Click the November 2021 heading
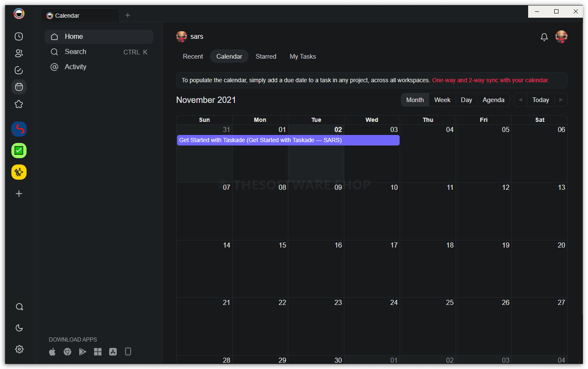 [206, 100]
